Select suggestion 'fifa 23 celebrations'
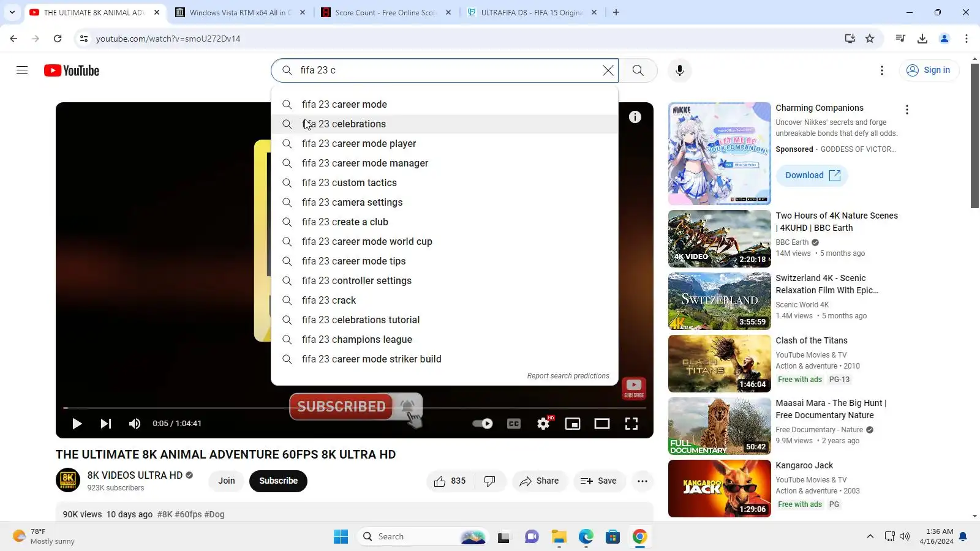The width and height of the screenshot is (980, 551). click(x=445, y=124)
